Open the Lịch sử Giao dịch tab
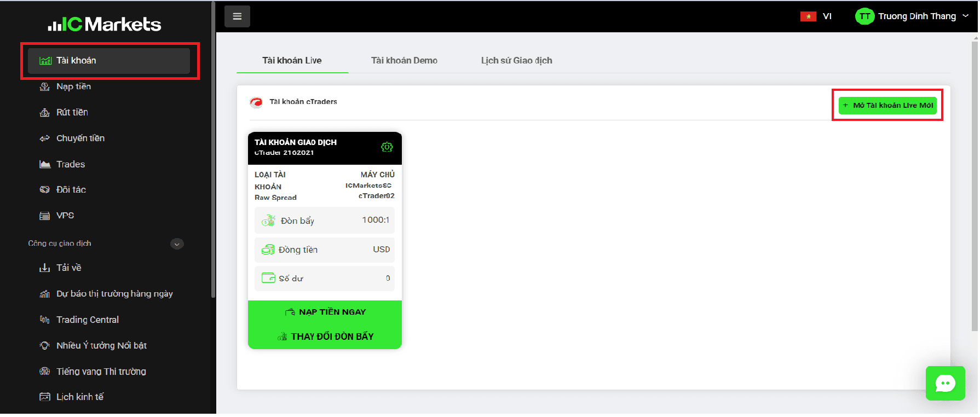 [517, 61]
